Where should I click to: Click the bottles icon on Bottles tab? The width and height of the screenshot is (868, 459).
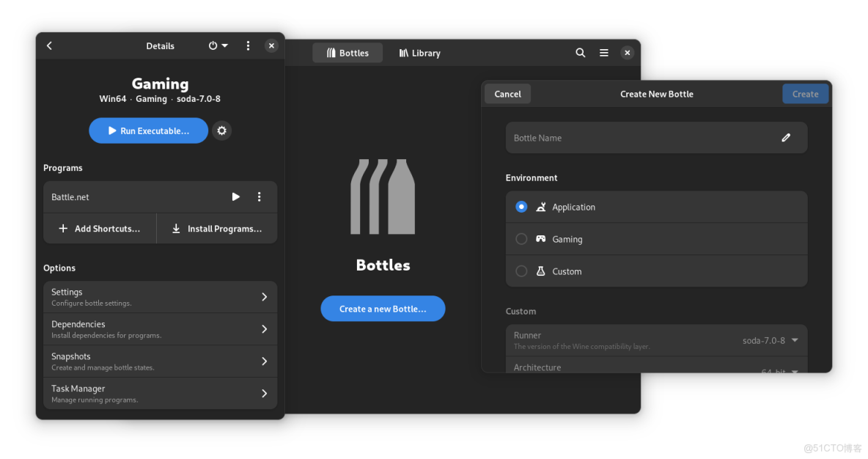click(331, 53)
